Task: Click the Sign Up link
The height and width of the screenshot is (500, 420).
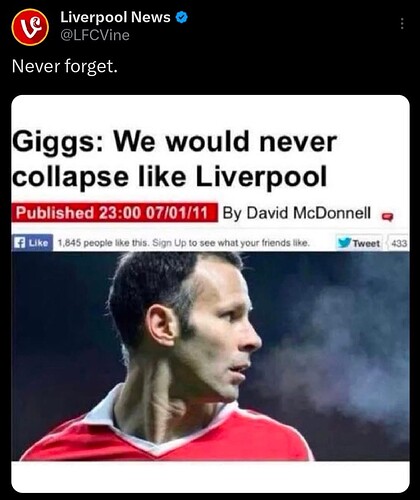Action: (x=169, y=243)
